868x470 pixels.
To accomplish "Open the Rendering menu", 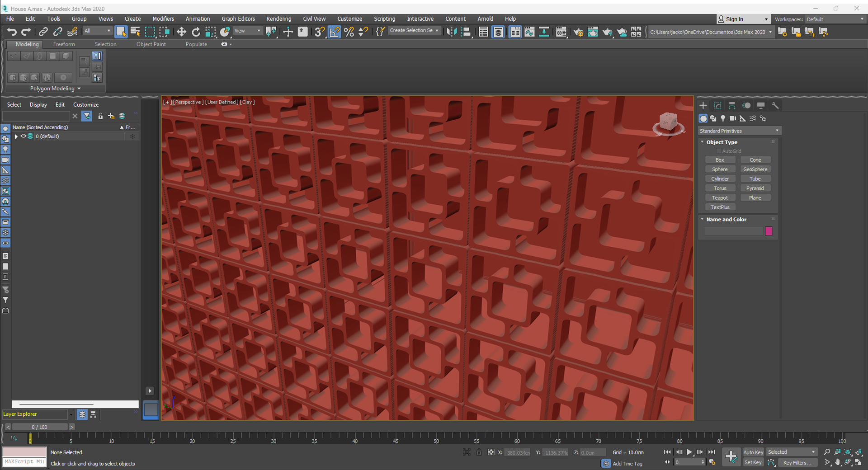I will (x=278, y=19).
